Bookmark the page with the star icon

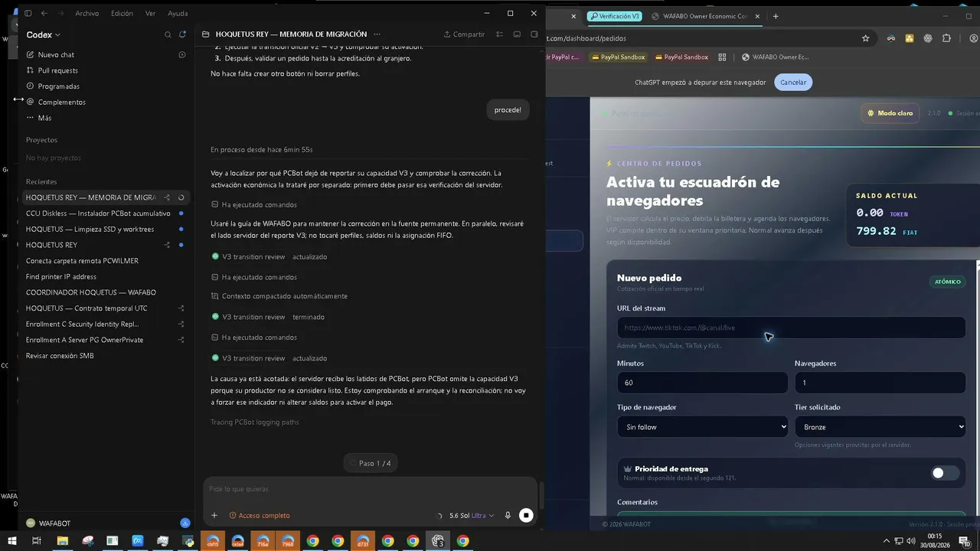click(x=866, y=38)
